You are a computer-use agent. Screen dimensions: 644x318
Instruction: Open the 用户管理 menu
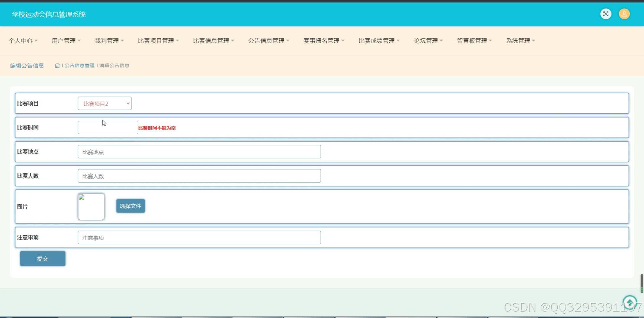click(66, 41)
